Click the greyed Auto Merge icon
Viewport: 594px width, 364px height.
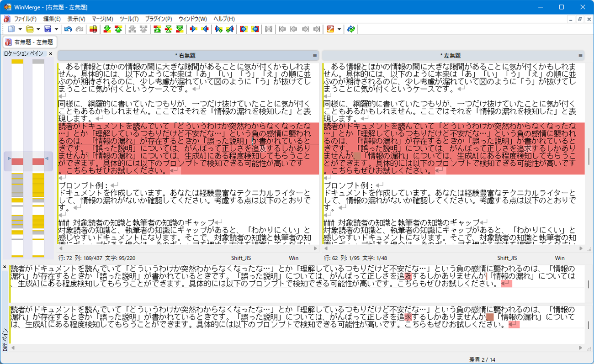tap(269, 29)
